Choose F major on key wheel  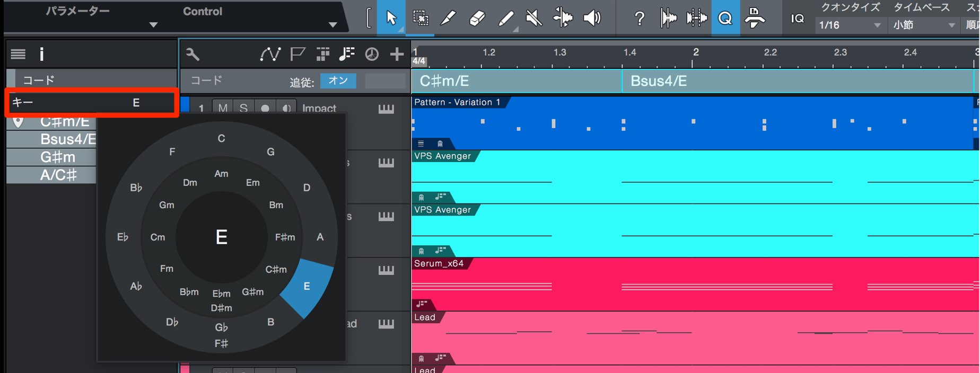pos(172,152)
